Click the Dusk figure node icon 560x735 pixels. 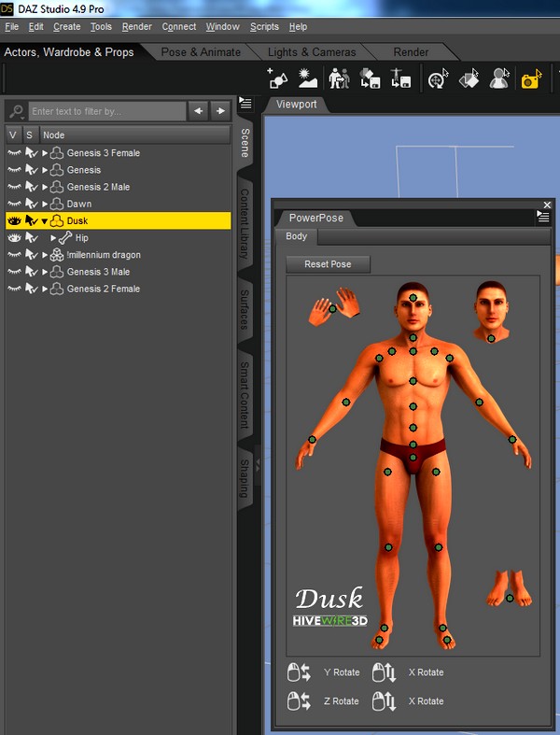57,220
